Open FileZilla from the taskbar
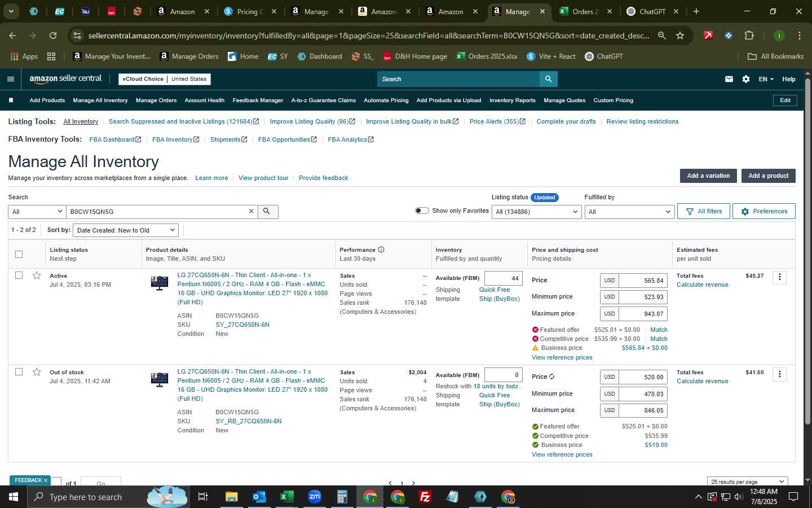This screenshot has width=812, height=508. pos(425,497)
